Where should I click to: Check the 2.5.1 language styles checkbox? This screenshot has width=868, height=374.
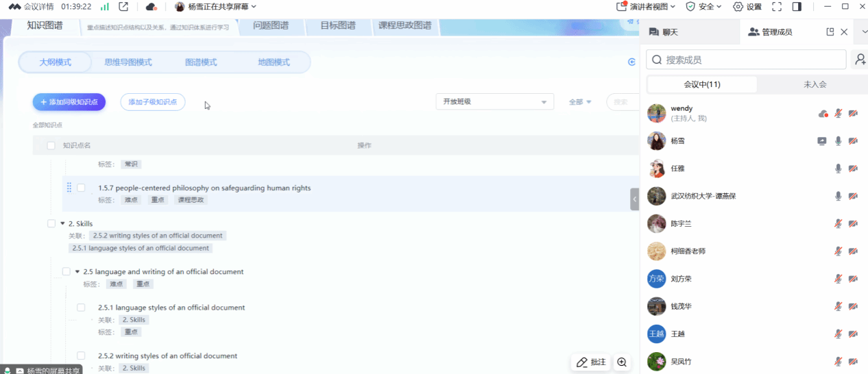point(81,308)
